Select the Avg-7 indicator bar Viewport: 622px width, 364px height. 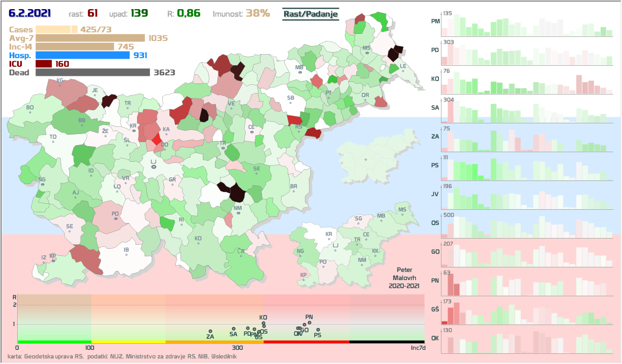(x=90, y=38)
